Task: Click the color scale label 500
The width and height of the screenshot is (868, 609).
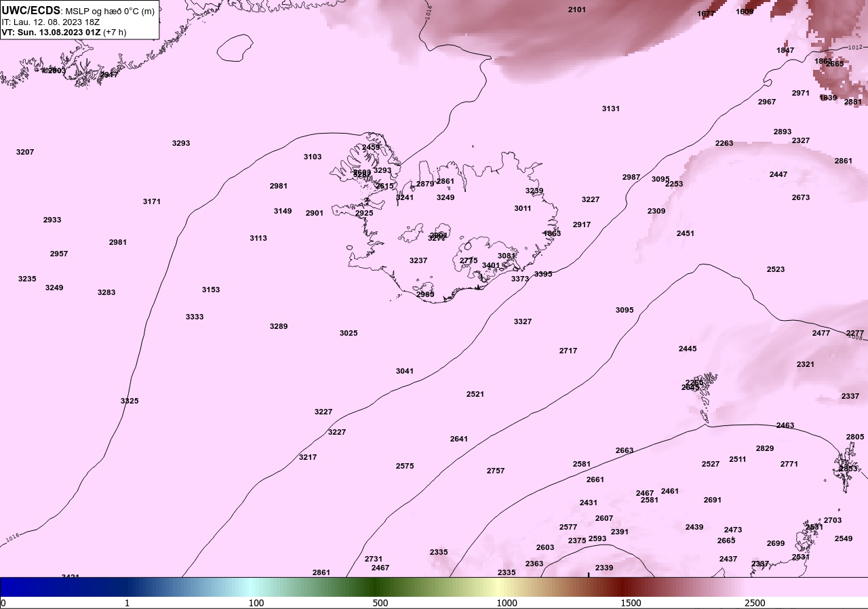Action: pyautogui.click(x=380, y=603)
